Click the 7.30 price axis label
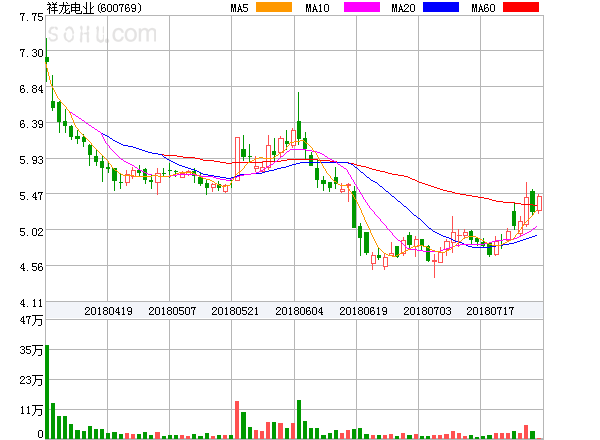The height and width of the screenshot is (440, 600). (31, 53)
